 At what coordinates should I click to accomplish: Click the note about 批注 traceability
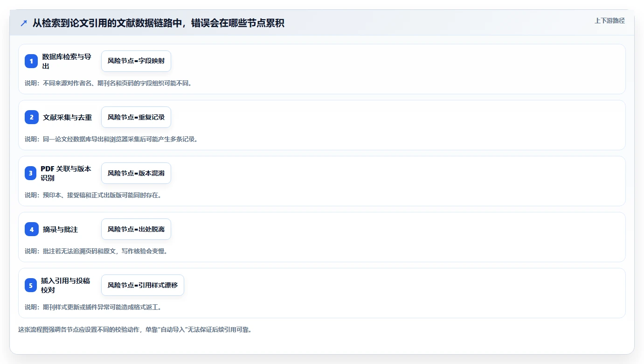[96, 251]
